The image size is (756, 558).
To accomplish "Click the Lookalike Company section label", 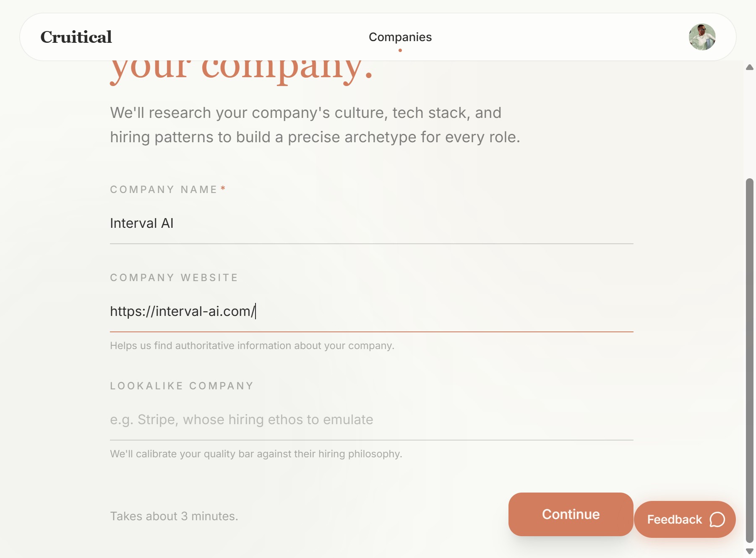I will point(181,386).
